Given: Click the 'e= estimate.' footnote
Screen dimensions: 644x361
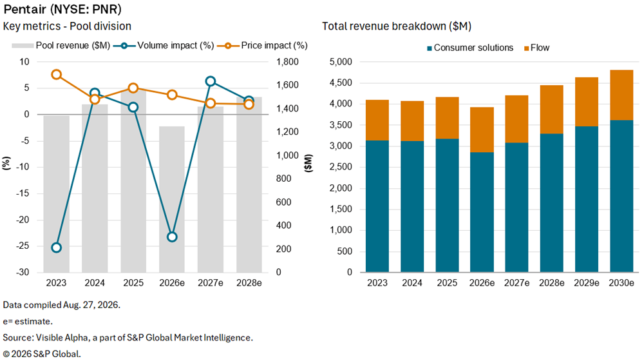Looking at the screenshot, I should (28, 322).
